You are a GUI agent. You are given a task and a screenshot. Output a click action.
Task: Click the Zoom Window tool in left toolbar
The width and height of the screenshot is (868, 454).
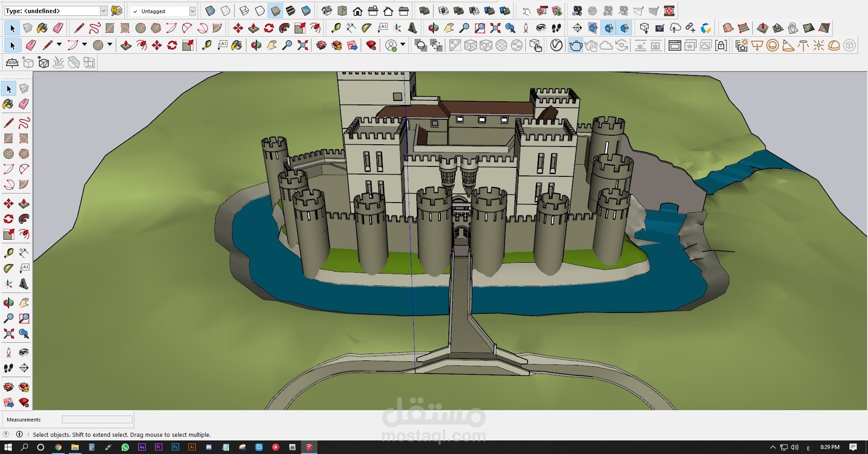click(24, 318)
